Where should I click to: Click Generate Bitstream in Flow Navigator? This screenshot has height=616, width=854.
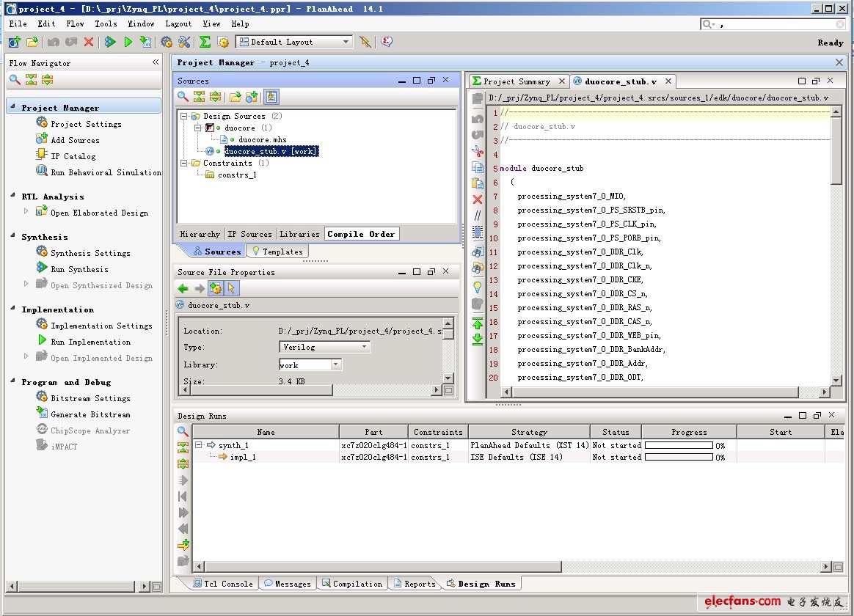90,414
